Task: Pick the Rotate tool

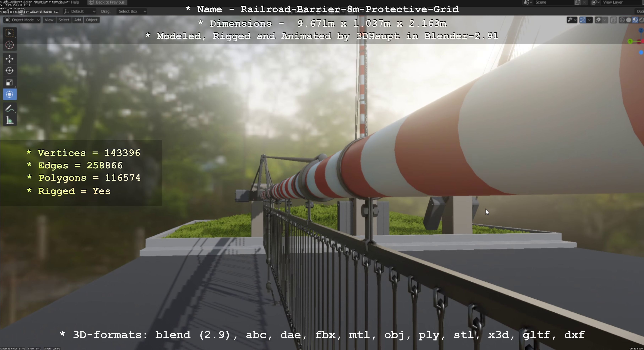Action: coord(10,71)
